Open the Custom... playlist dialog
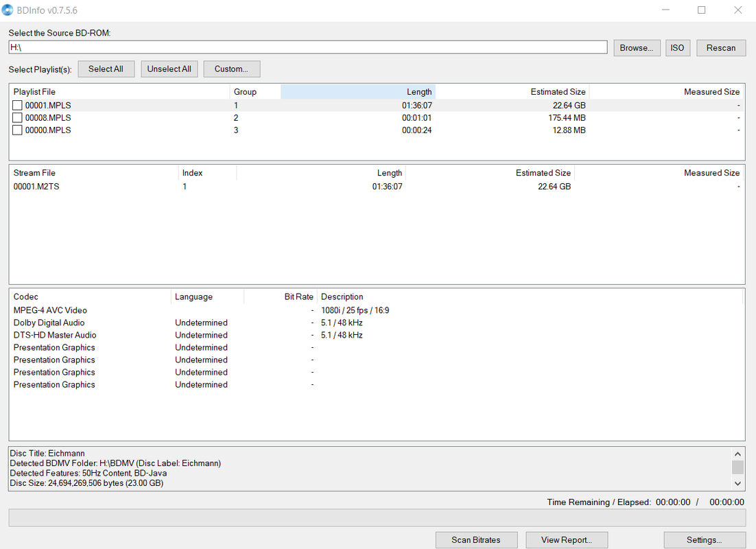The image size is (756, 549). coord(231,69)
